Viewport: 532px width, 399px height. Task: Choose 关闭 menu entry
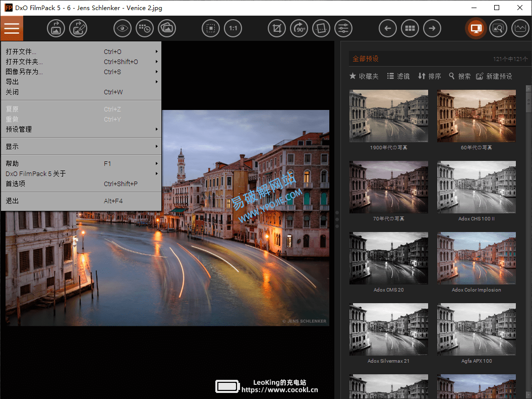tap(81, 92)
